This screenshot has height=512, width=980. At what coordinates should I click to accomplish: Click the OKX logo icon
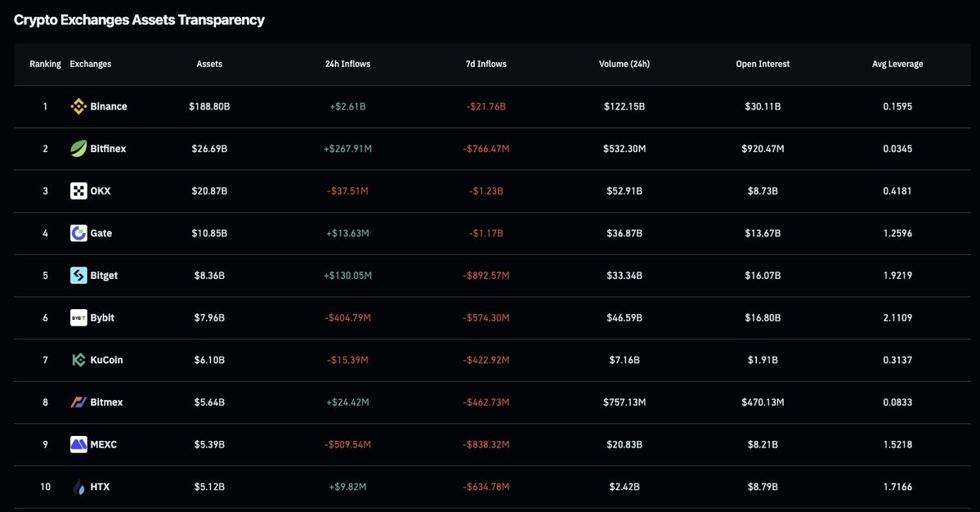click(x=78, y=191)
